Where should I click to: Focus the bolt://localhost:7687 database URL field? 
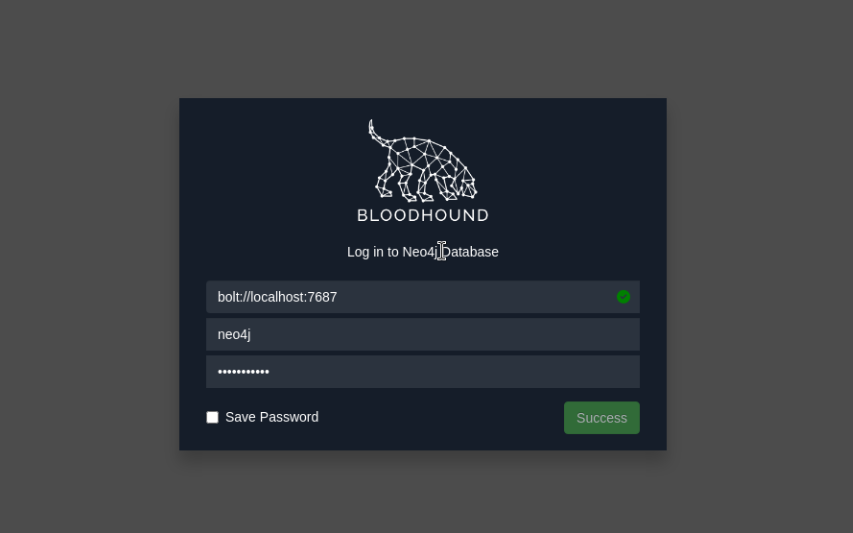[423, 297]
